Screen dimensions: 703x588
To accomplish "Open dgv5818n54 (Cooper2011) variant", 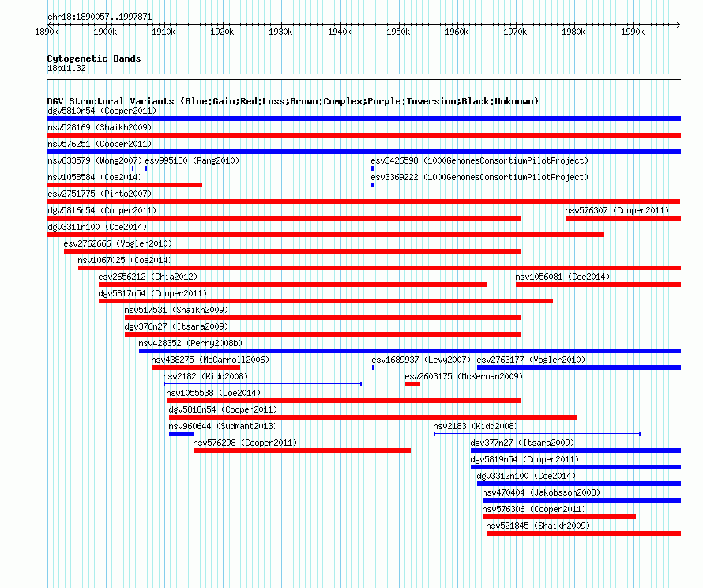I will [x=223, y=409].
